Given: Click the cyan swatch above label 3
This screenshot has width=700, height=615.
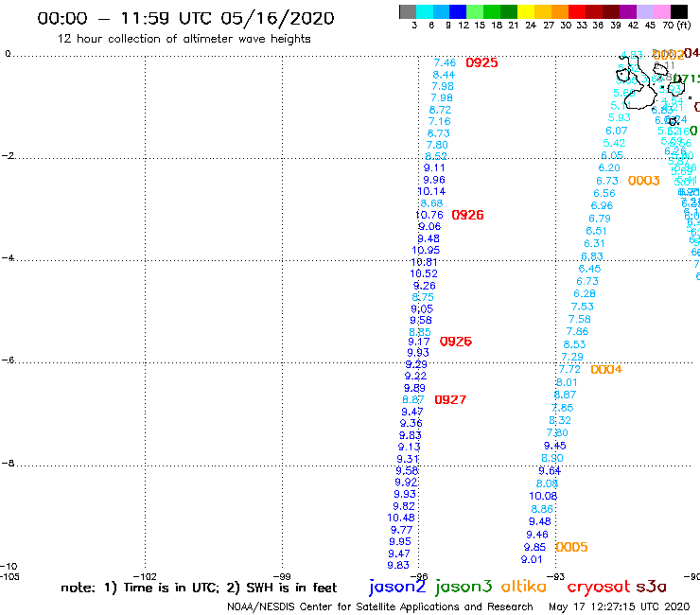Looking at the screenshot, I should pos(424,12).
